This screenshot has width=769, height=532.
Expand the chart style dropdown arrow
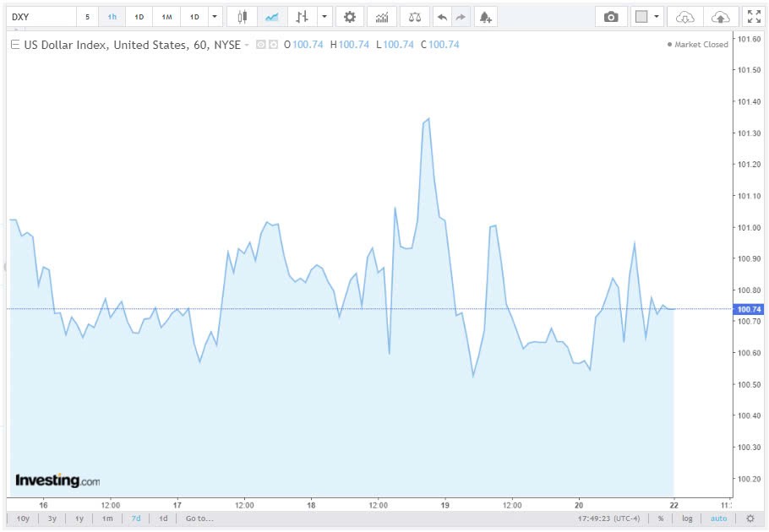click(x=325, y=17)
